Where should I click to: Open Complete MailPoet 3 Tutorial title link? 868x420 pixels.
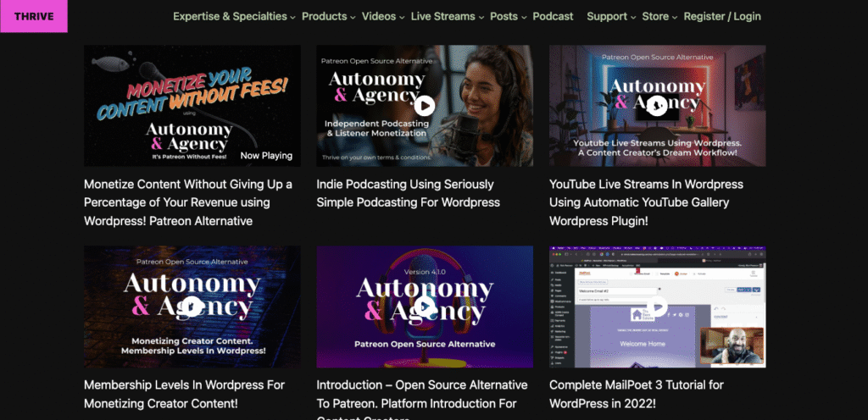coord(636,394)
